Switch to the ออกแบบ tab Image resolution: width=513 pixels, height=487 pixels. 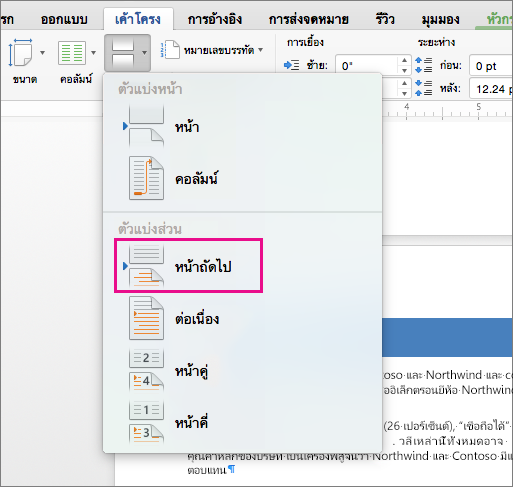[64, 19]
